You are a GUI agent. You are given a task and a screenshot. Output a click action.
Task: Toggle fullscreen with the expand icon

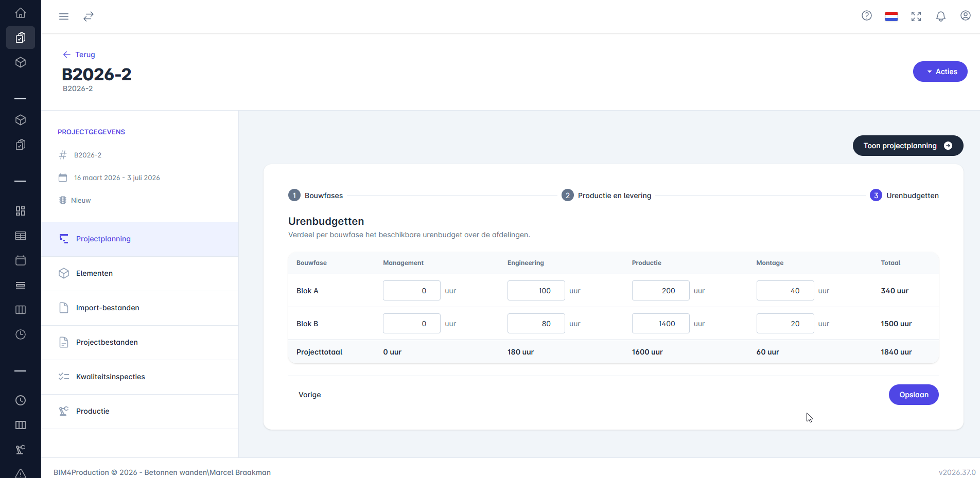point(916,16)
